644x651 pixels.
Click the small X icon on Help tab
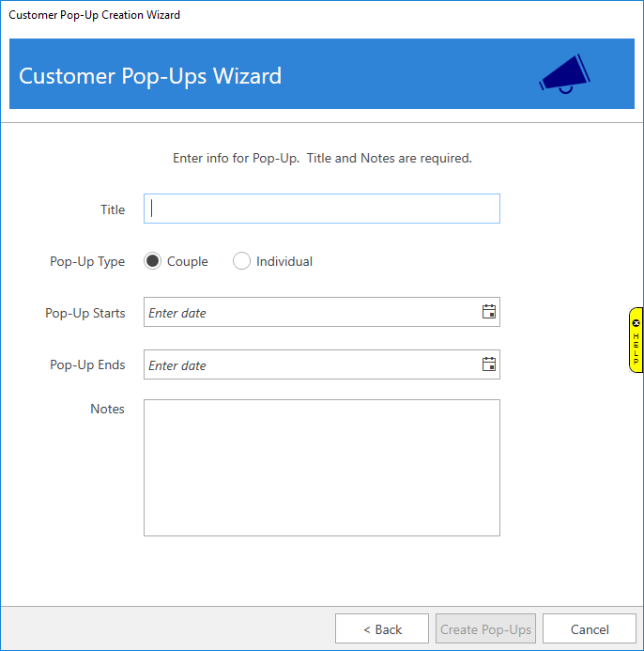tap(636, 323)
